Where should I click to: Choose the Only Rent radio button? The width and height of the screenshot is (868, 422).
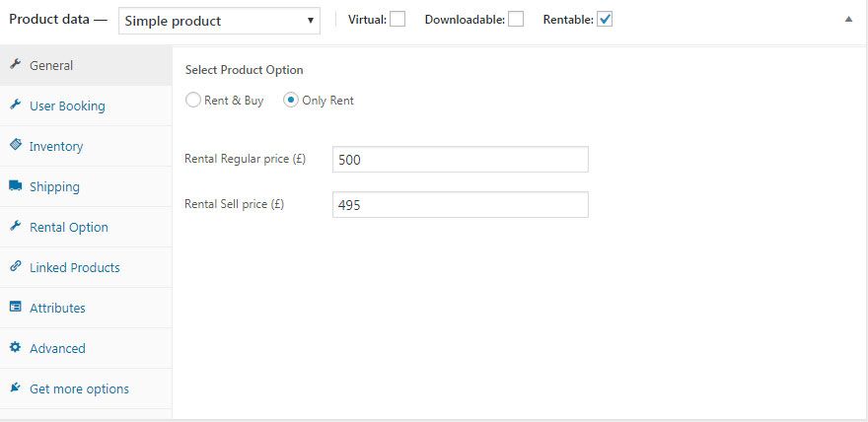pyautogui.click(x=291, y=101)
